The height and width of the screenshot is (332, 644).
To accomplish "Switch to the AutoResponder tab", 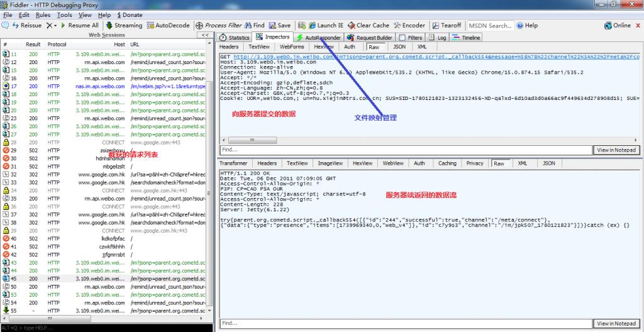I will pos(319,37).
